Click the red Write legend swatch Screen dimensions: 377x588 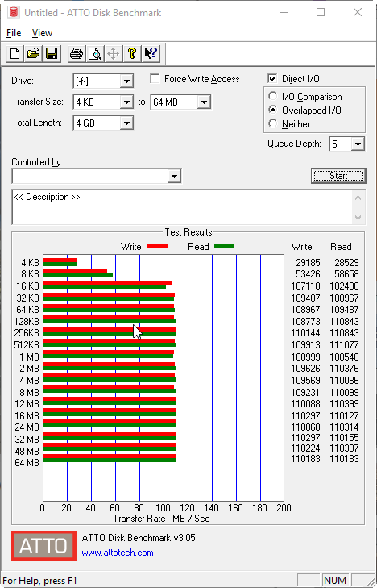157,247
